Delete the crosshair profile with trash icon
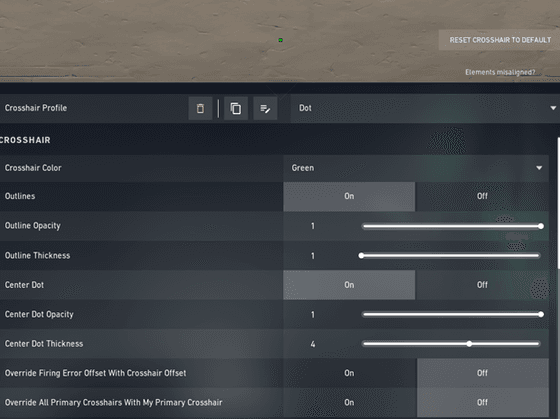560x419 pixels. [x=200, y=108]
